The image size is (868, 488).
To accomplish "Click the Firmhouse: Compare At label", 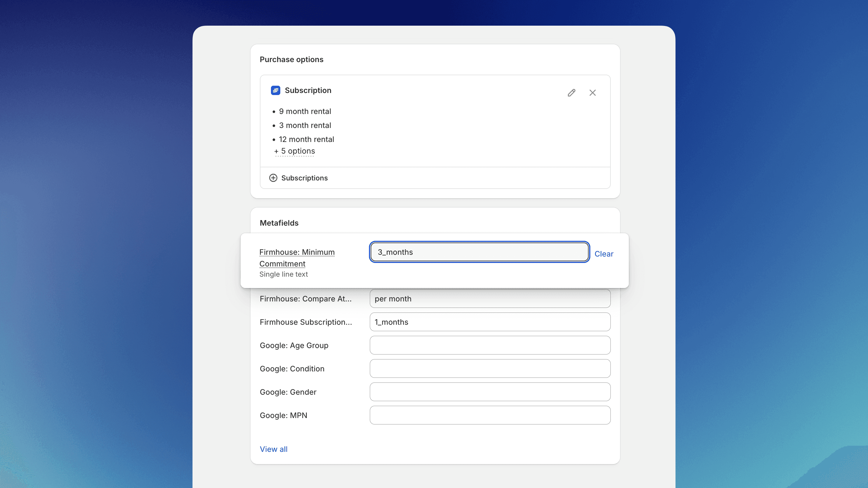I will point(305,299).
